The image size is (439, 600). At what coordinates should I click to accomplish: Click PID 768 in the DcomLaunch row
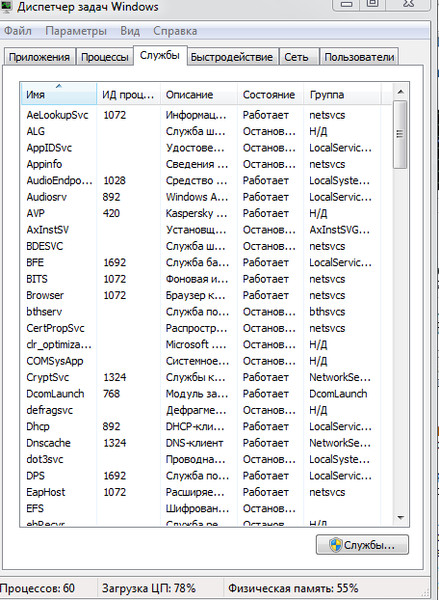click(x=111, y=394)
